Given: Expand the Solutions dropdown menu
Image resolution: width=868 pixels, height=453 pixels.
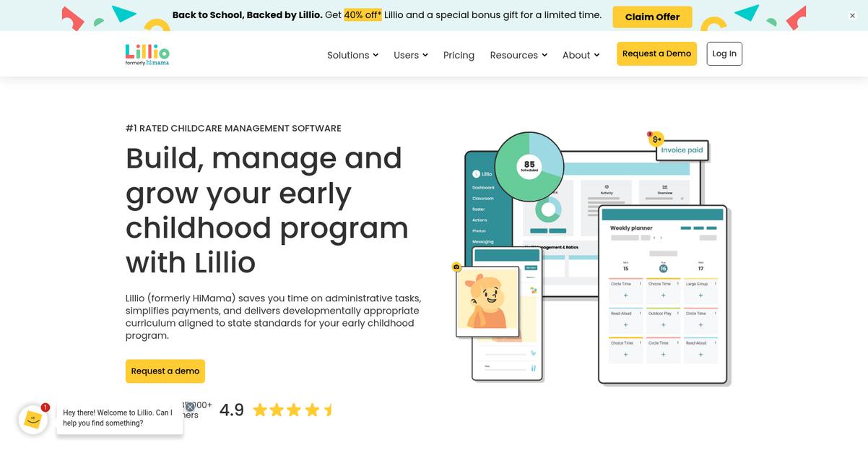Looking at the screenshot, I should (x=352, y=55).
